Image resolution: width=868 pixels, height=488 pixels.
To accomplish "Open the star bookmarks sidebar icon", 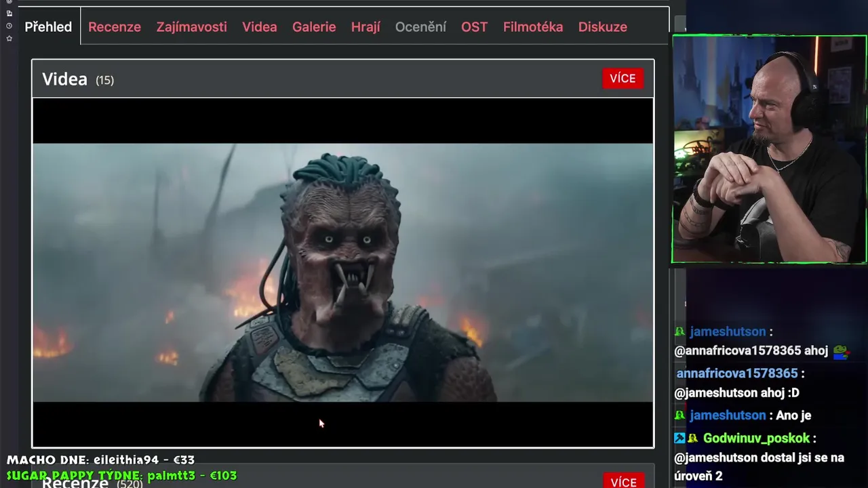I will [x=9, y=38].
